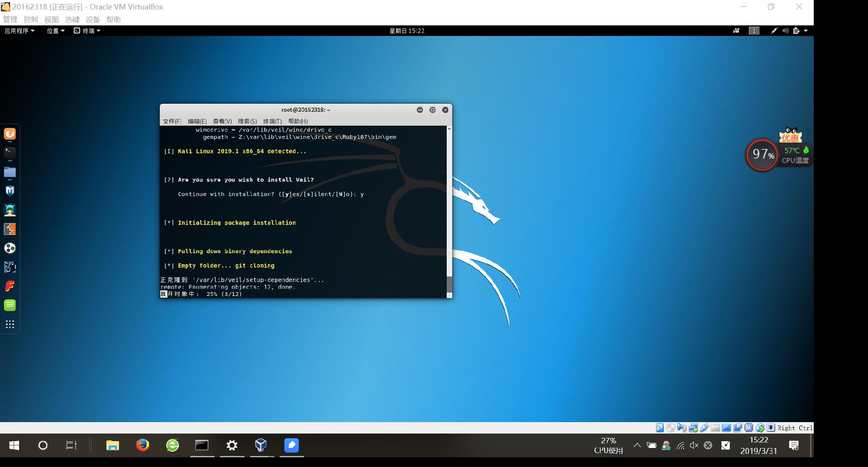Open terminal 查看(V) menu
The width and height of the screenshot is (868, 467).
222,121
